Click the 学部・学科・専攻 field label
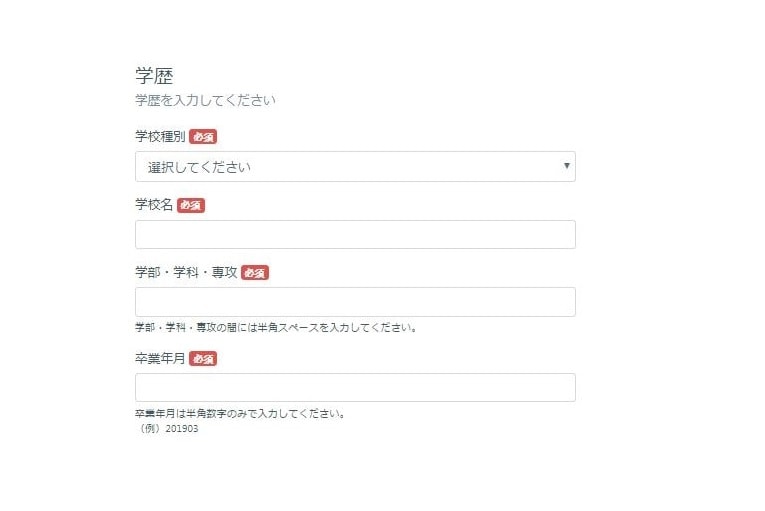This screenshot has width=765, height=511. click(187, 272)
